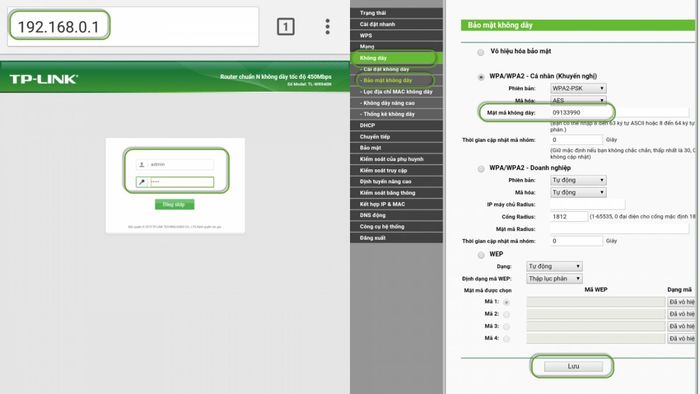
Task: Select WPA/WPA2 - Cá nhân radio button
Action: tap(481, 77)
